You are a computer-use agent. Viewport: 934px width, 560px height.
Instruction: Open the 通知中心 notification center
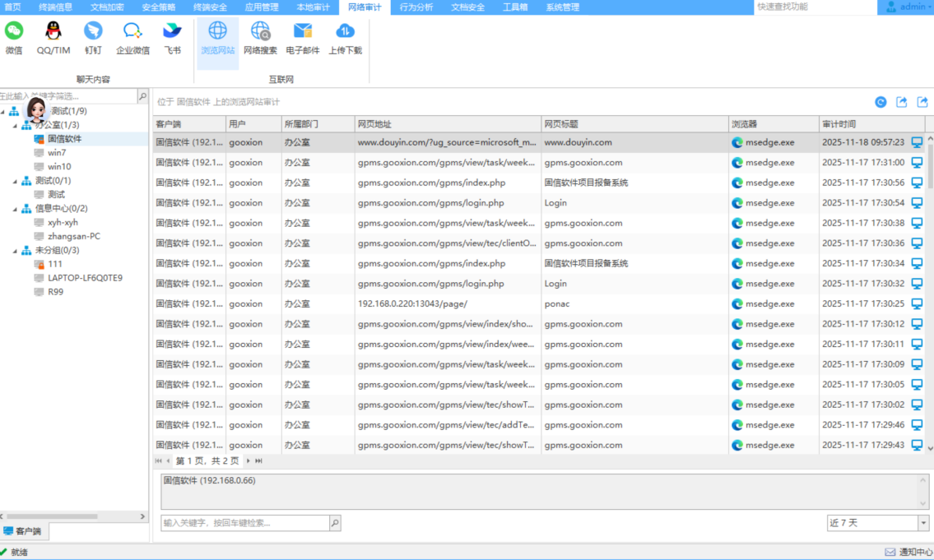click(x=908, y=553)
